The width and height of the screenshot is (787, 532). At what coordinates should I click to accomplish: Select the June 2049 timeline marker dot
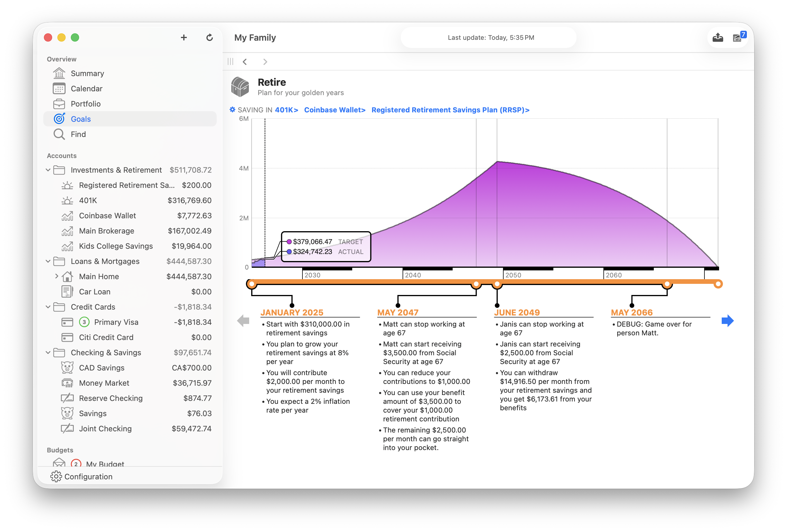tap(497, 284)
